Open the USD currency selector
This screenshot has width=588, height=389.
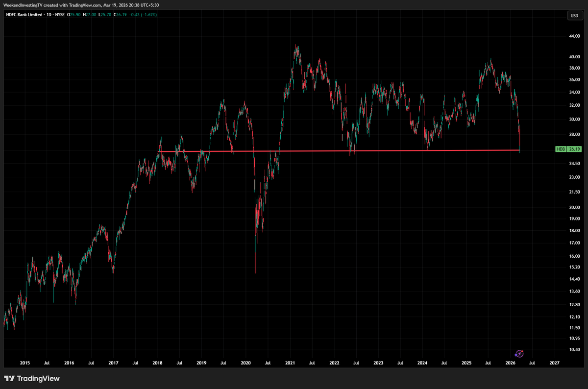tap(574, 16)
